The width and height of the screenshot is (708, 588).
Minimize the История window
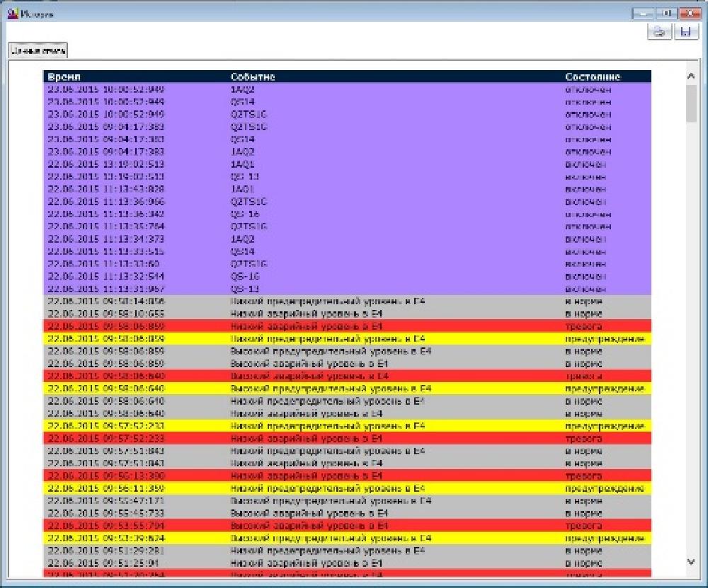643,14
